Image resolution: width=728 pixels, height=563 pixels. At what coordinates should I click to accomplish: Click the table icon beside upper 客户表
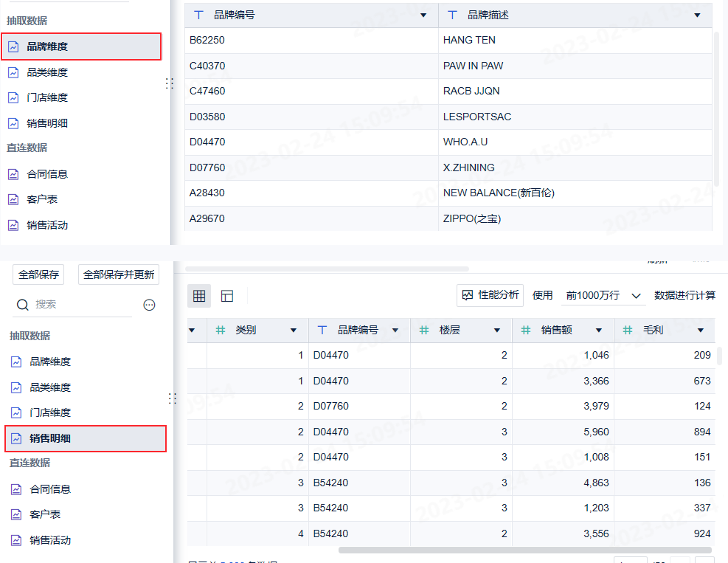point(13,199)
